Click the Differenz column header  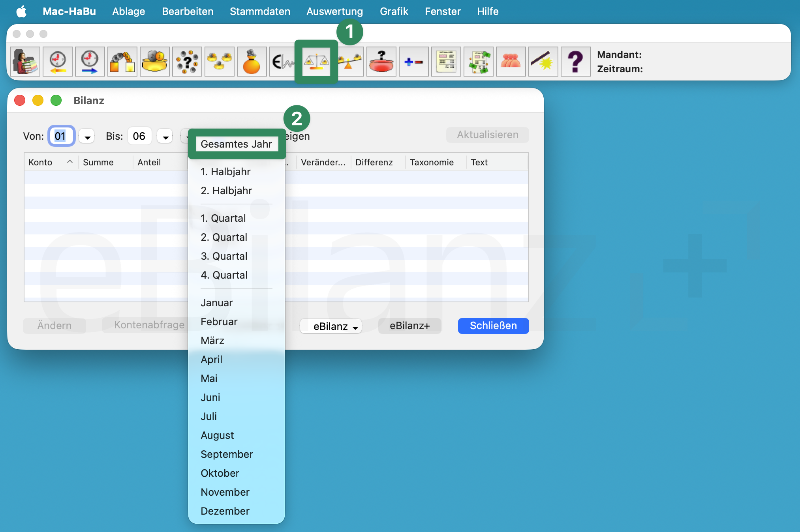[x=378, y=162]
